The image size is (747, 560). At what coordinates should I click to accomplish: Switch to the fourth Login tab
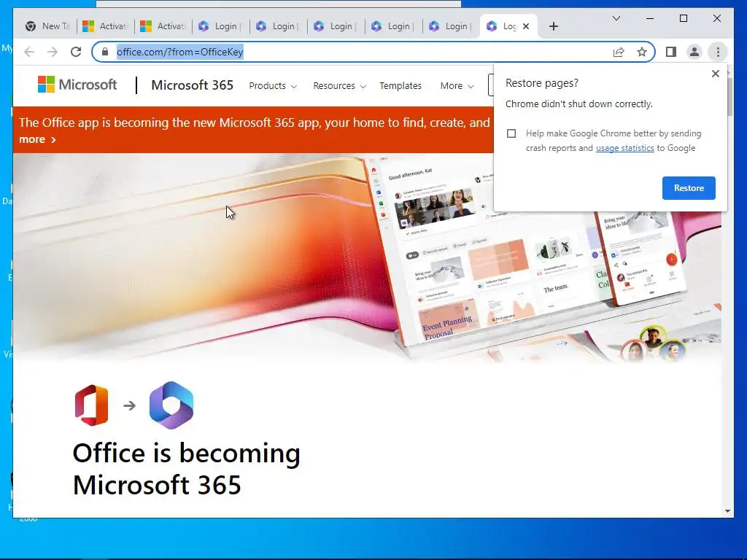(394, 26)
